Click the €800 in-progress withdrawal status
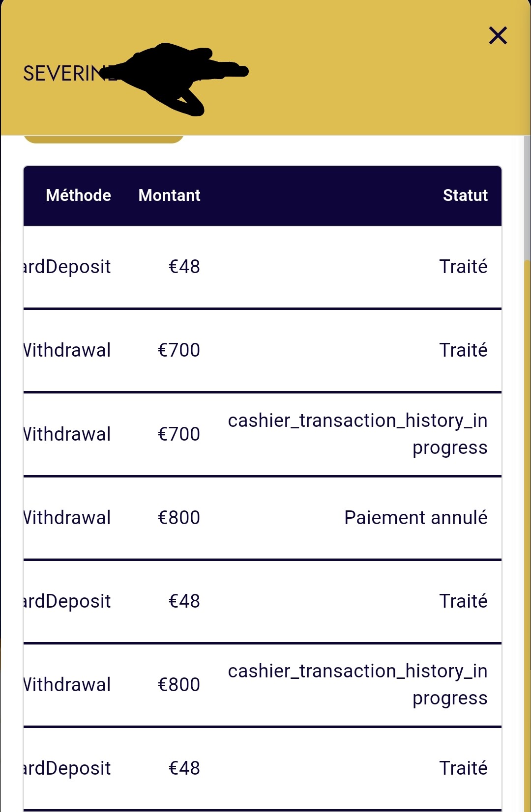Screen dimensions: 531x812 point(357,685)
